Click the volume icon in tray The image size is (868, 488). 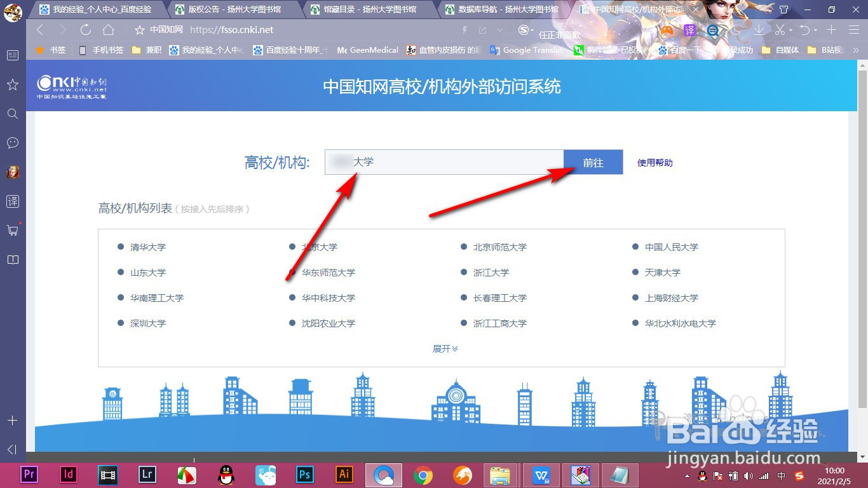749,476
